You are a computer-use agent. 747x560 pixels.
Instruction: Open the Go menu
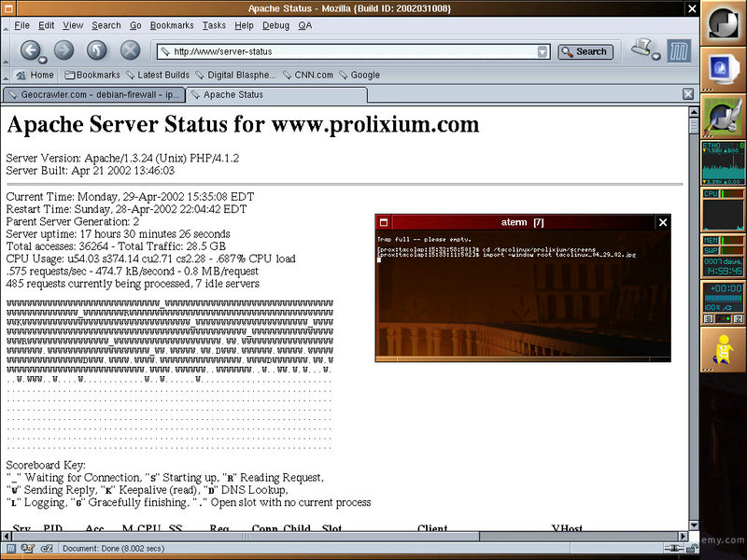(135, 25)
